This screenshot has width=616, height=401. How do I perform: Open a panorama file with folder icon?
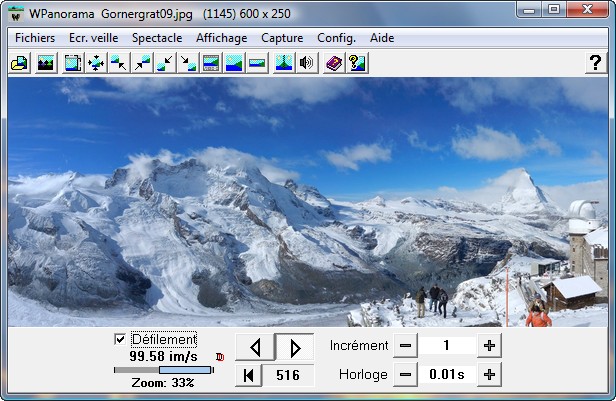pos(20,63)
